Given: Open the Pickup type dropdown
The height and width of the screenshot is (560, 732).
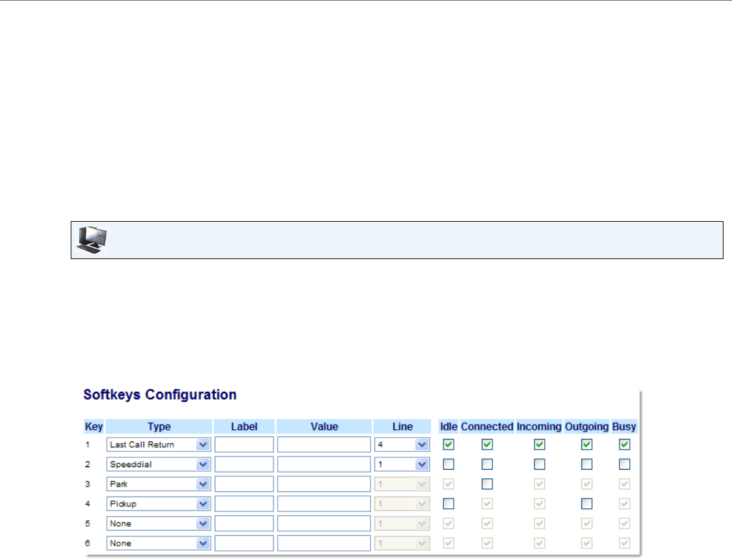Looking at the screenshot, I should (158, 504).
